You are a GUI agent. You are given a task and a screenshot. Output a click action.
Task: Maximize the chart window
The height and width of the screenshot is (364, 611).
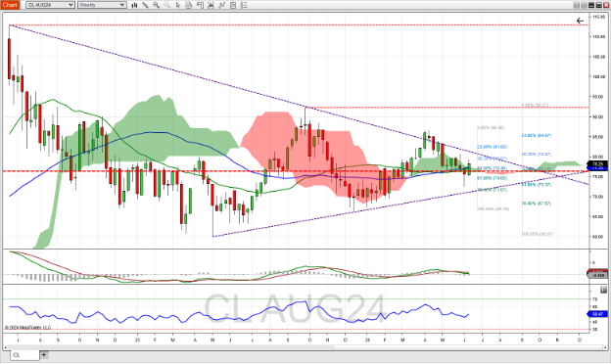[598, 5]
